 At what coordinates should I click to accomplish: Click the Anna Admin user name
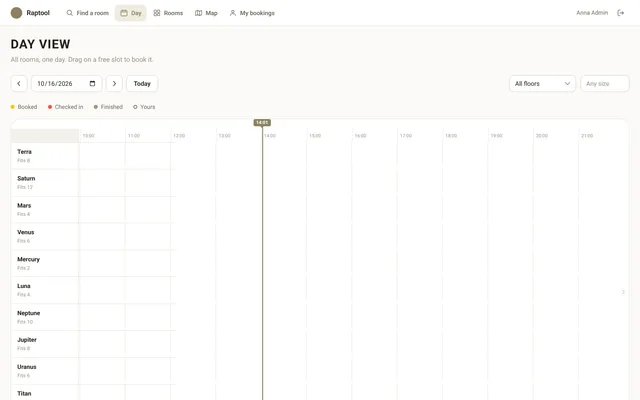[x=592, y=13]
